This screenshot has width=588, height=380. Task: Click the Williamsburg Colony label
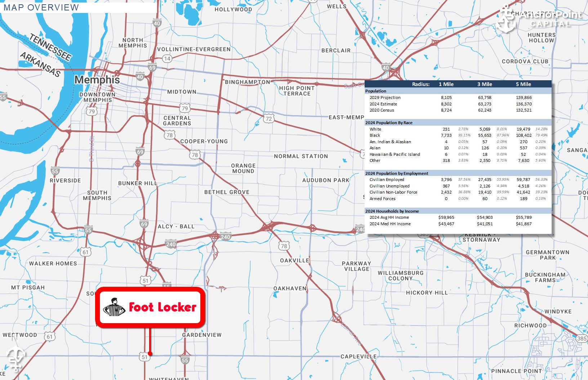tap(401, 276)
